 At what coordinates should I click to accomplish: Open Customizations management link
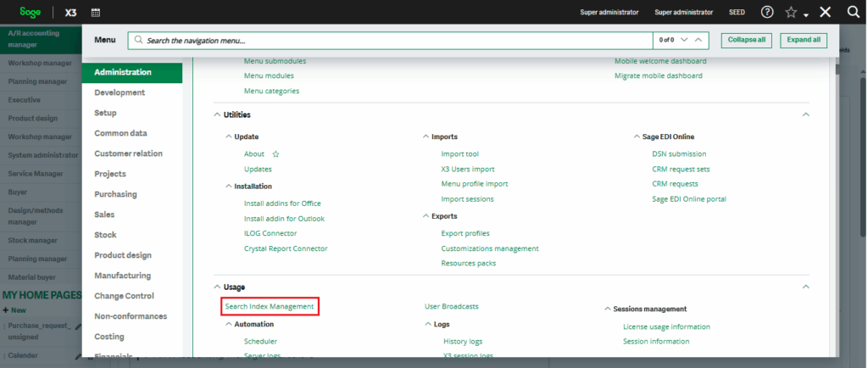(490, 248)
